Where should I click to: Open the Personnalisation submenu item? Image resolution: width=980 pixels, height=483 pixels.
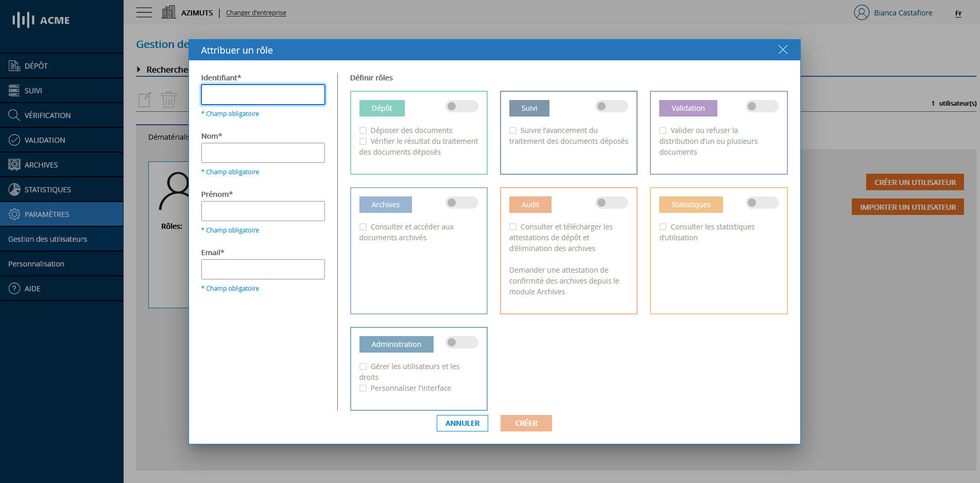[x=36, y=263]
